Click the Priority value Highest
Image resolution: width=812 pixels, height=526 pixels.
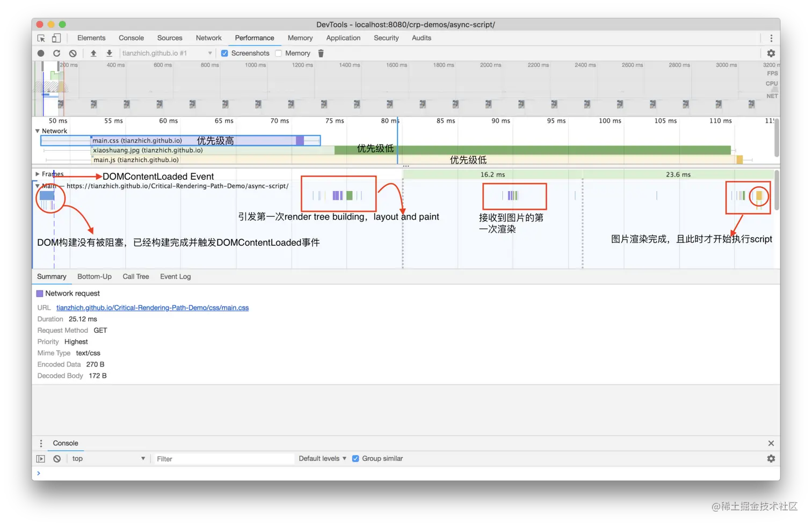click(76, 342)
